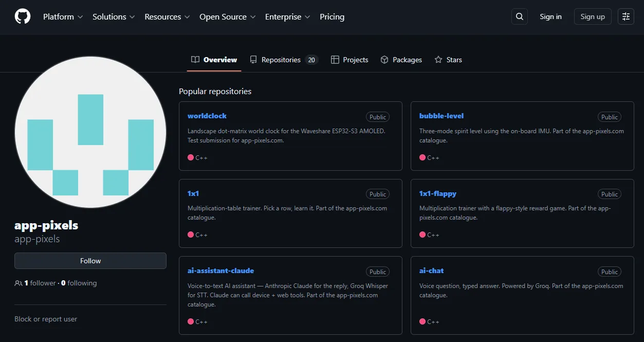Click the Public badge on worldclock

[x=378, y=117]
